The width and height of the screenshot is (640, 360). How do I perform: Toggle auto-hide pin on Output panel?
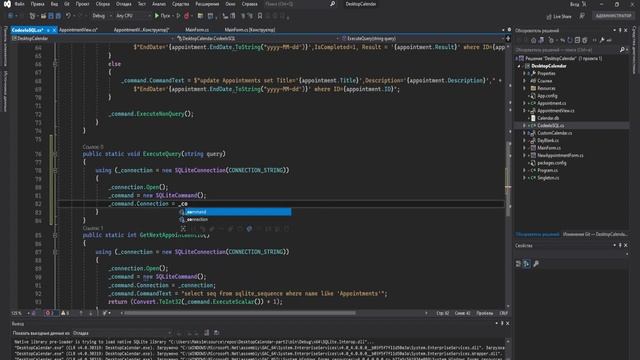(x=502, y=323)
